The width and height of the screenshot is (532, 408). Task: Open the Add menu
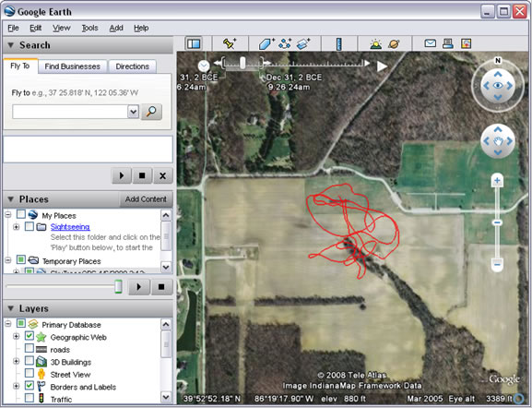[x=116, y=28]
